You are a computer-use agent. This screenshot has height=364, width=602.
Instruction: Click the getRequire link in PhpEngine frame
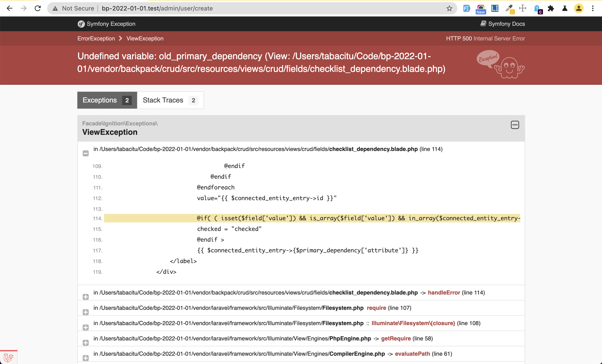396,338
